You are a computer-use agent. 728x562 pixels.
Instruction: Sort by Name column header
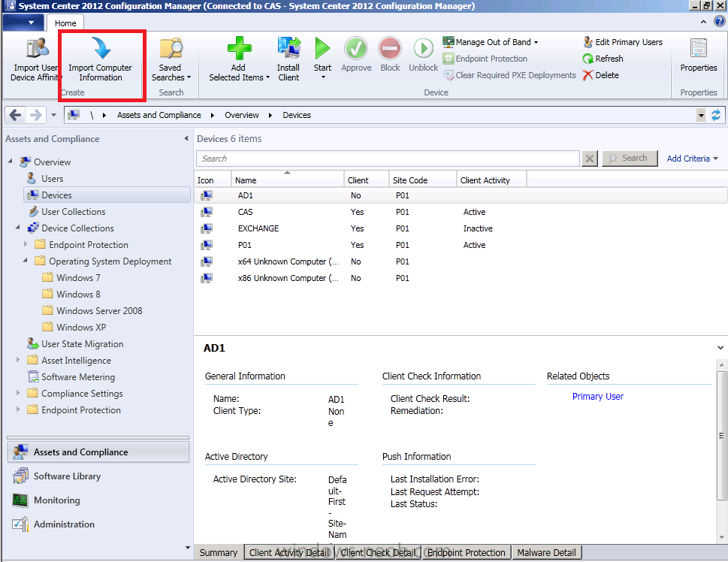288,180
